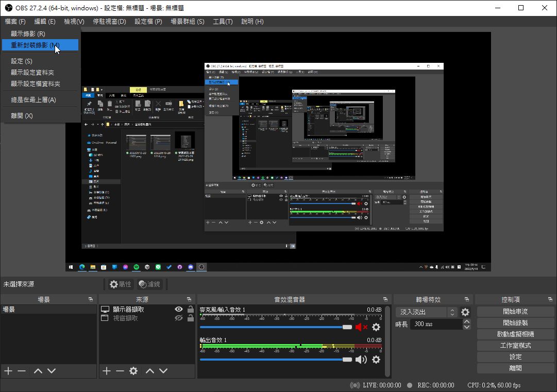Open the 檢視(V) menu
This screenshot has width=557, height=392.
(74, 22)
